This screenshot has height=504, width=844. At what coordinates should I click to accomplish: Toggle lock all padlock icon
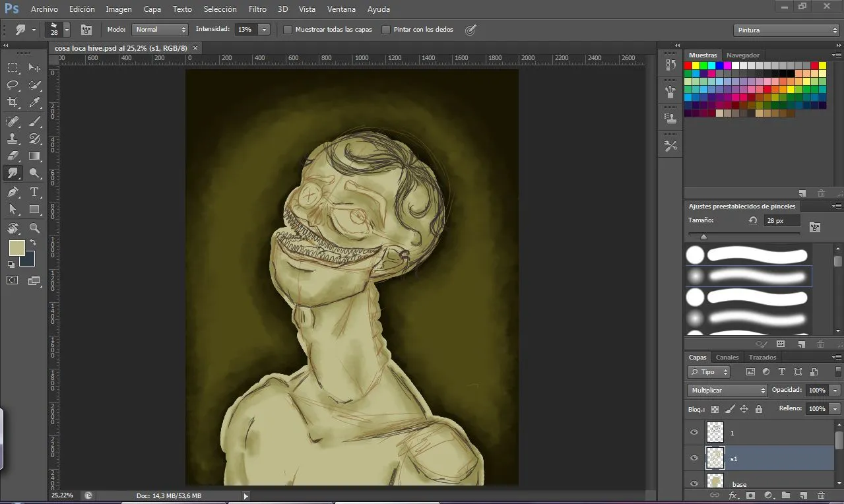pyautogui.click(x=759, y=409)
